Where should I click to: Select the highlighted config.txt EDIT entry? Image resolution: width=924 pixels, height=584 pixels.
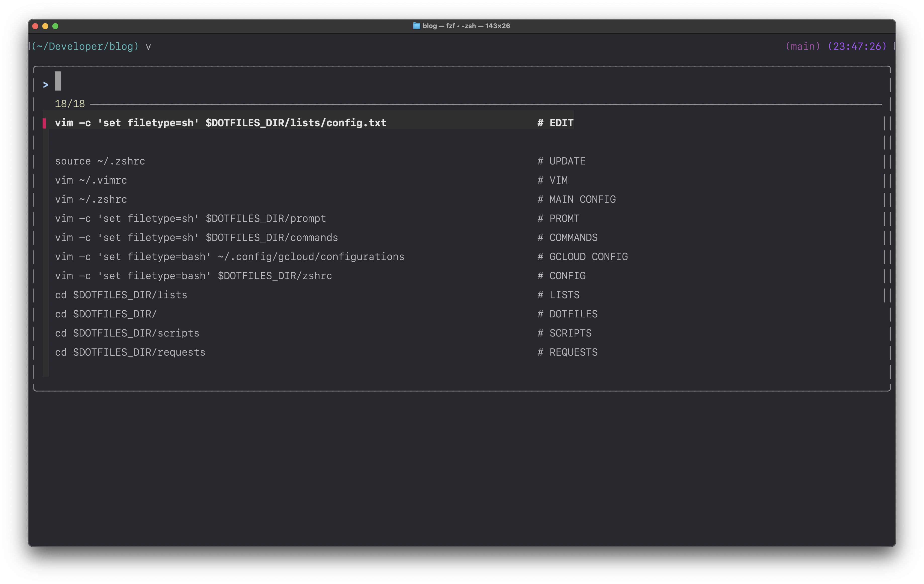coord(221,123)
